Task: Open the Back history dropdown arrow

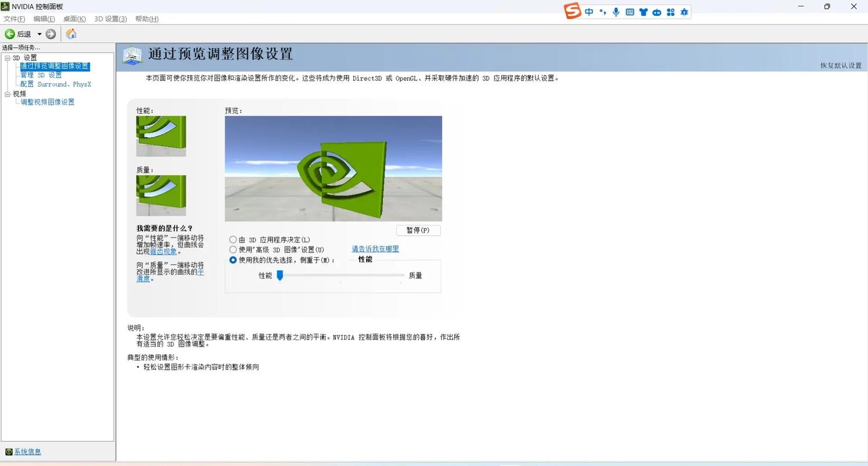Action: [x=40, y=34]
